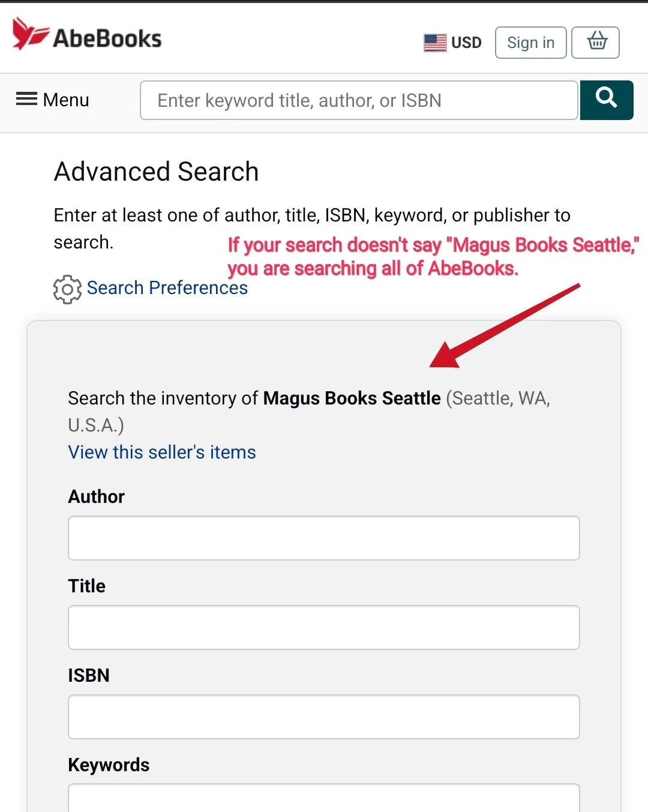Click the magnifying glass search button
The width and height of the screenshot is (648, 812).
click(606, 100)
